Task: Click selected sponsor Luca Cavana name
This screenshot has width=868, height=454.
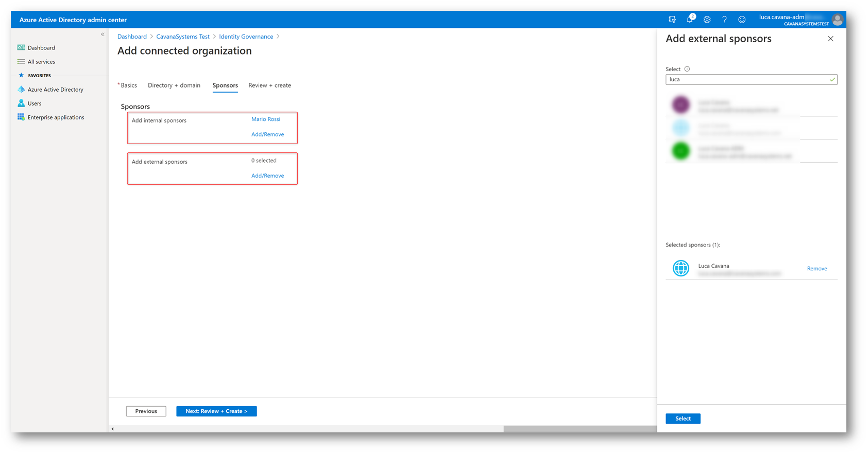Action: click(713, 266)
